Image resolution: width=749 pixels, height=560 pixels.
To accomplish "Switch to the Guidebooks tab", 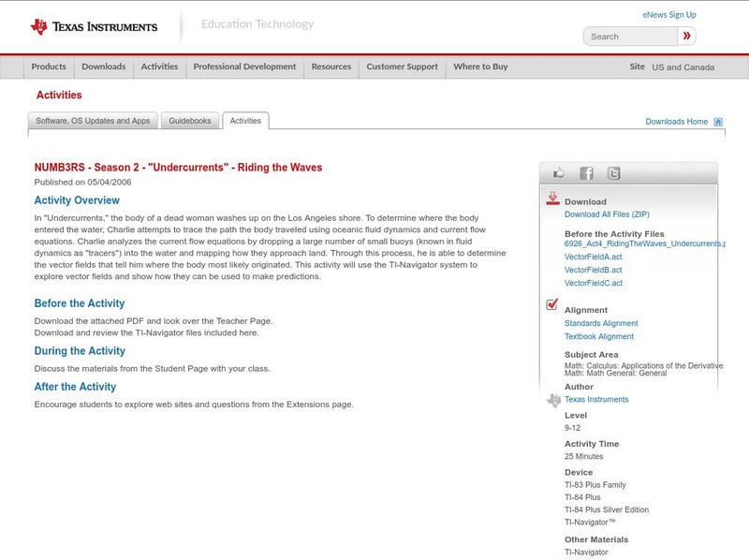I will click(x=190, y=121).
